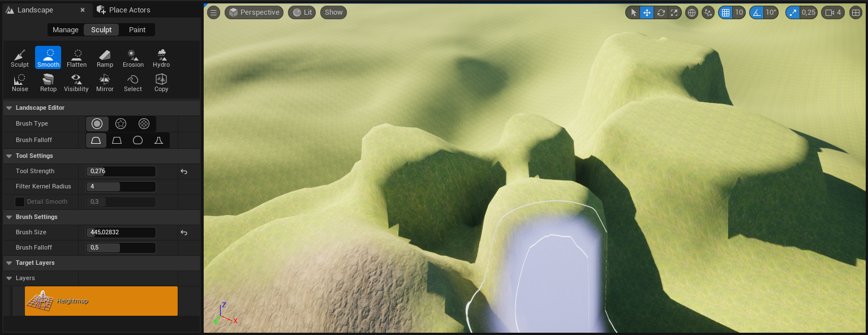Open the Show viewport options
The image size is (868, 335).
pyautogui.click(x=333, y=12)
